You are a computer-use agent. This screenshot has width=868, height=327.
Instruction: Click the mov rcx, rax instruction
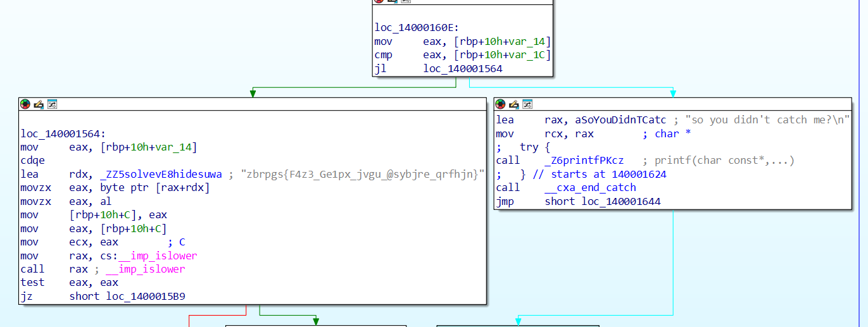click(x=543, y=134)
